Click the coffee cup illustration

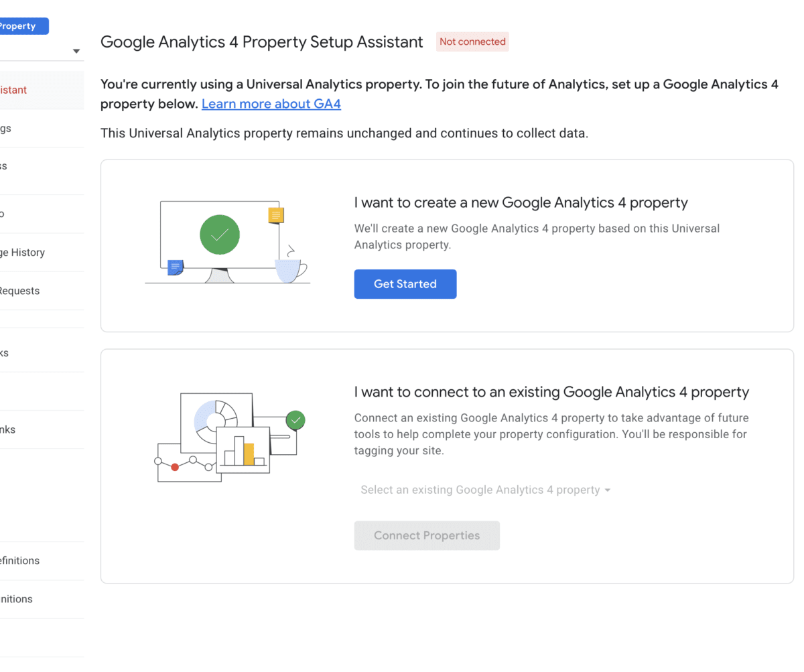pos(290,269)
